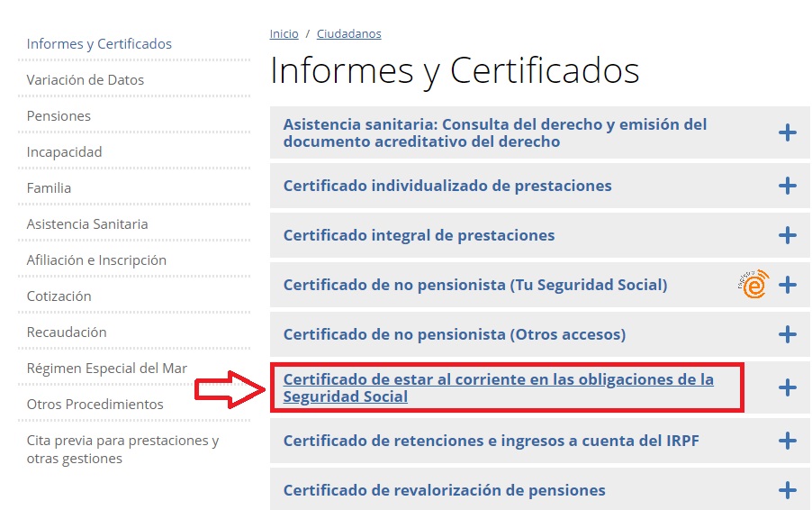Click the orange eRegistro icon
812x510 pixels.
(x=752, y=285)
